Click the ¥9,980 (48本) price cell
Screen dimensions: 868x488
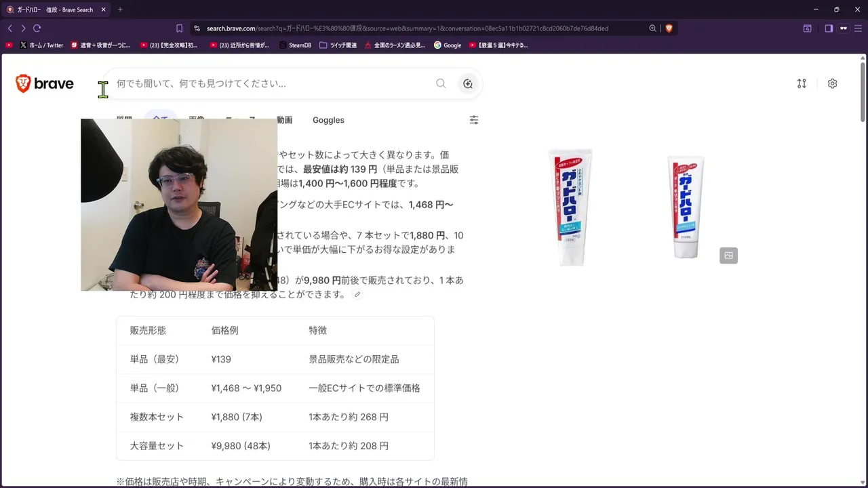pyautogui.click(x=241, y=446)
